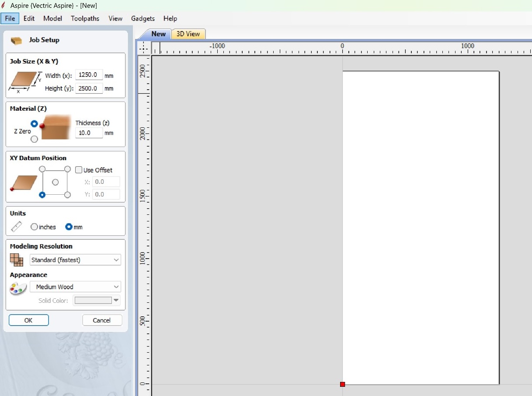Click the Job Setup wood block icon
Screen dimensions: 532x396
point(16,40)
